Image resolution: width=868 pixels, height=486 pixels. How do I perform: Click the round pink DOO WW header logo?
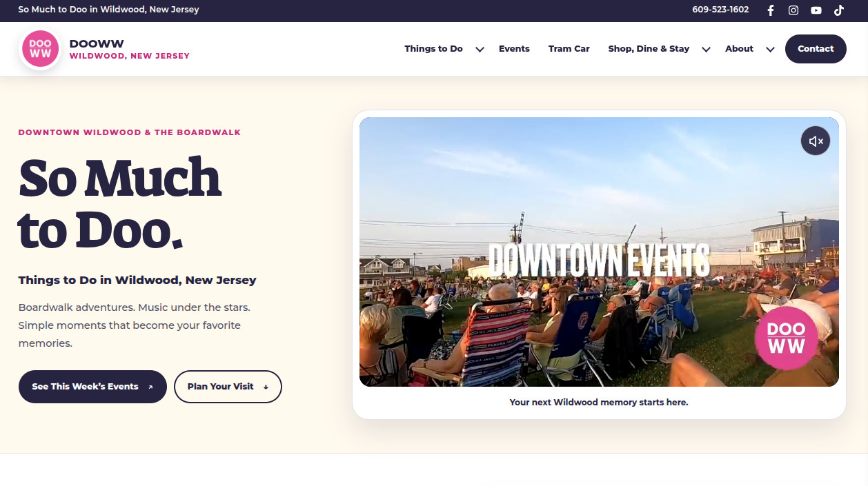(x=41, y=49)
